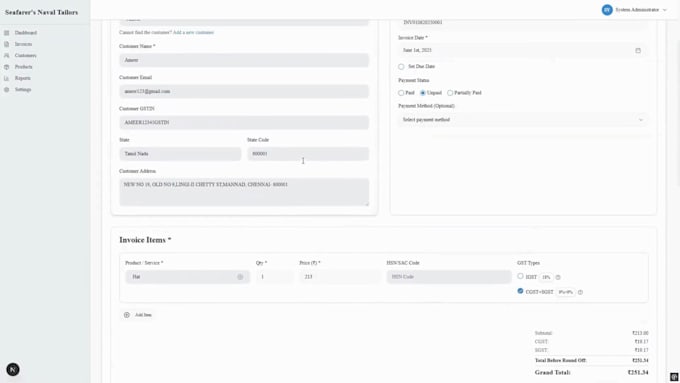Open the IGST 18% rate selector
Viewport: 680px width, 383px height.
tap(546, 277)
